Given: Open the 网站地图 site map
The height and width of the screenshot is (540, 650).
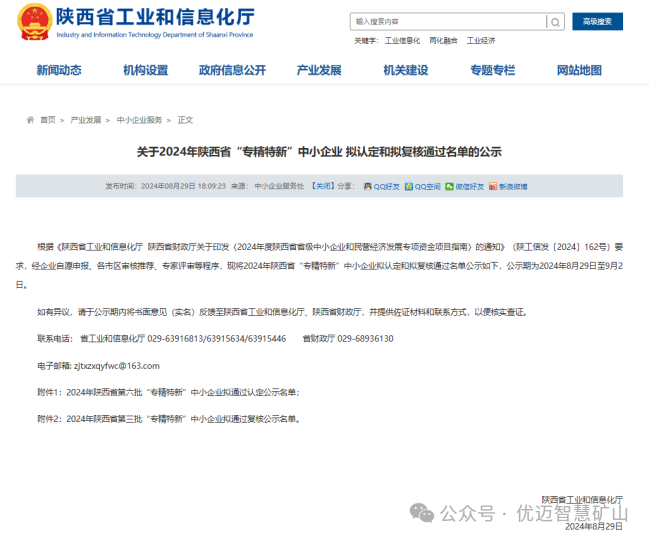Looking at the screenshot, I should (x=579, y=70).
